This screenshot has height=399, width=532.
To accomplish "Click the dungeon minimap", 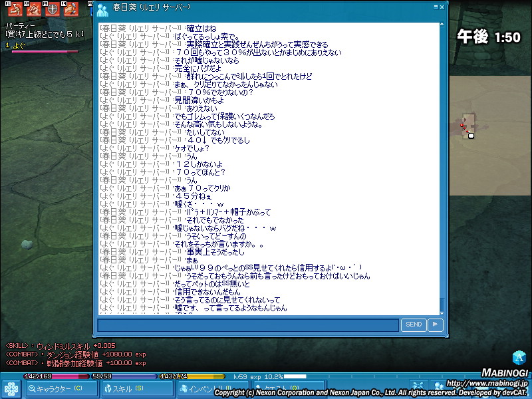I will 491,136.
